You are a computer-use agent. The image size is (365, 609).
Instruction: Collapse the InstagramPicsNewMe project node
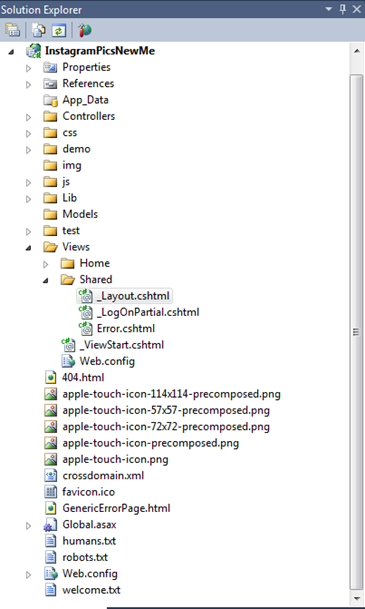point(11,52)
